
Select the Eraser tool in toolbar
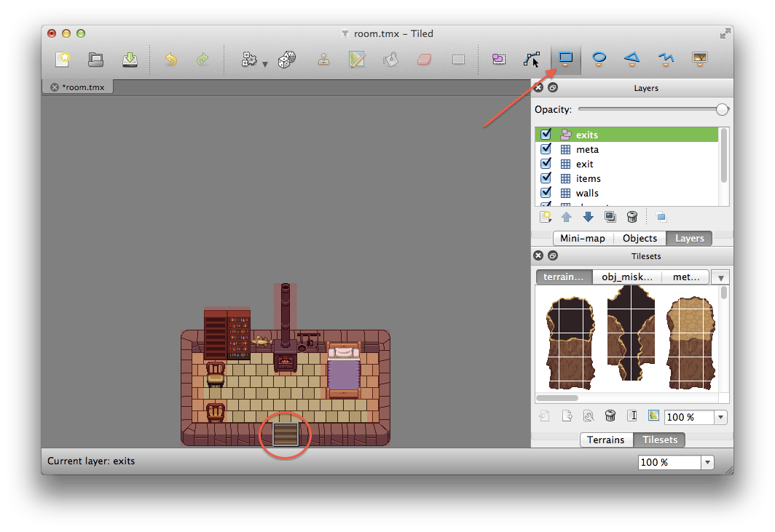(425, 60)
